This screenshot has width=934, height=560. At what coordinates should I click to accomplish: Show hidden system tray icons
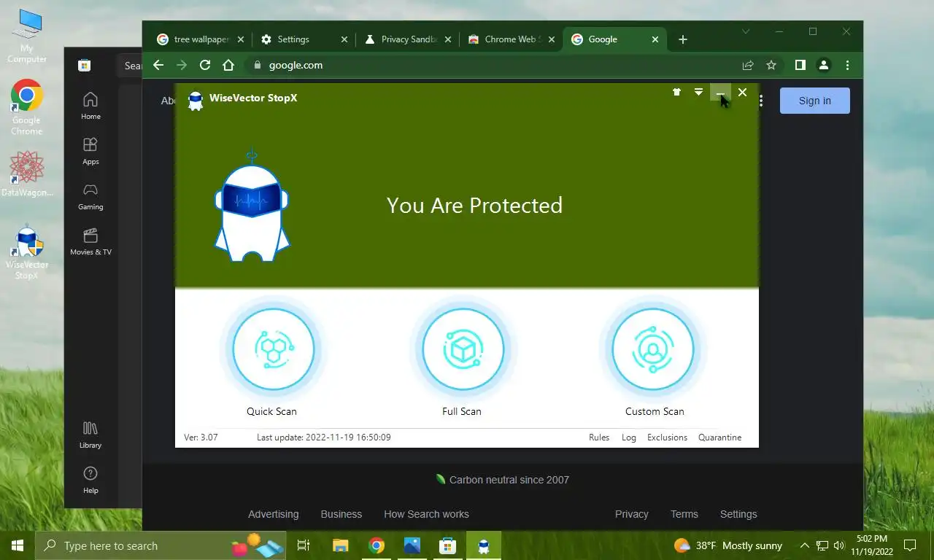pyautogui.click(x=805, y=545)
